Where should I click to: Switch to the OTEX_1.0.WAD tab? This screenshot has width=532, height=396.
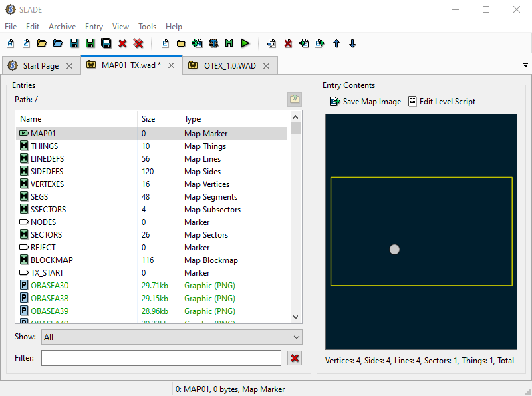click(x=229, y=66)
